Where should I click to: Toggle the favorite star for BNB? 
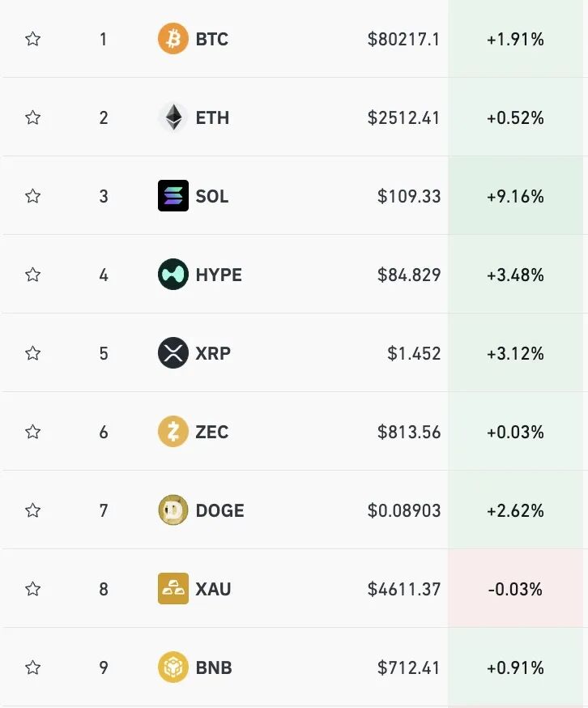pos(32,667)
